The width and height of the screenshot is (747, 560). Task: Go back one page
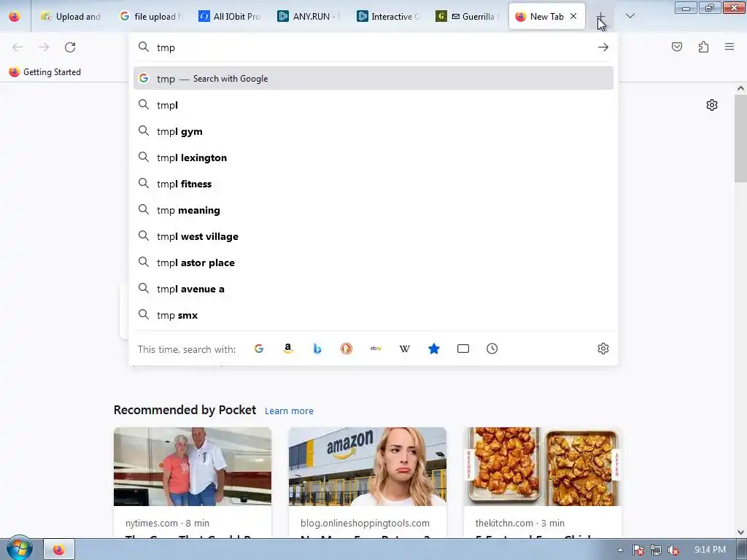click(x=18, y=47)
